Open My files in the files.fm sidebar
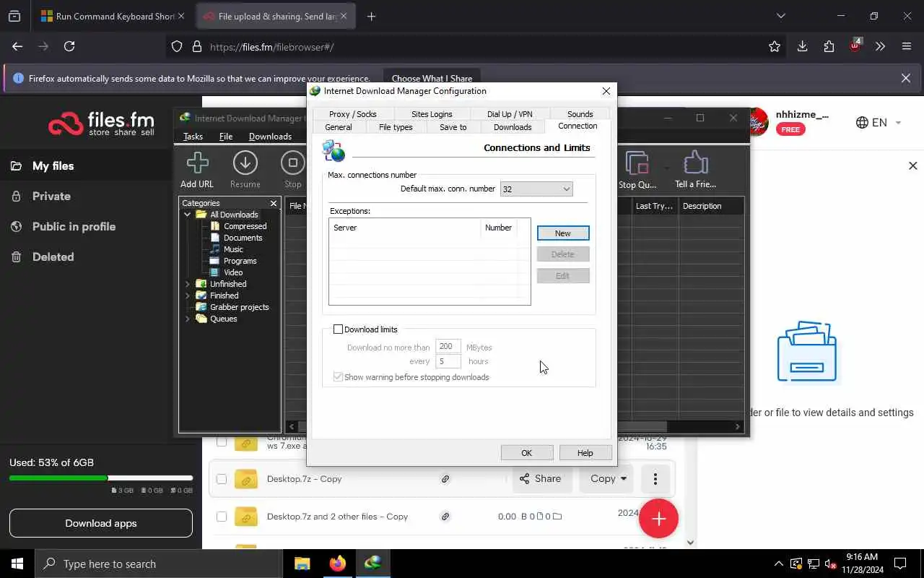 pyautogui.click(x=53, y=166)
